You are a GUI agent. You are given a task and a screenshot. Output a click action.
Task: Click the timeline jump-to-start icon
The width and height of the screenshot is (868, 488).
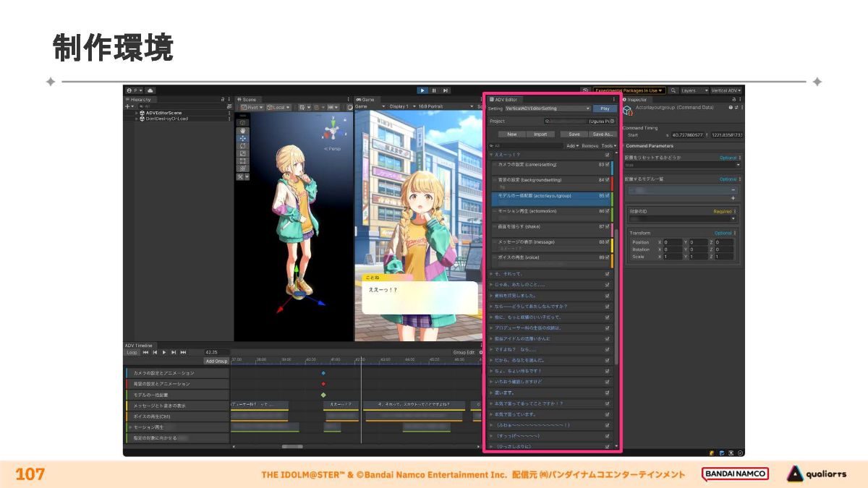click(145, 352)
